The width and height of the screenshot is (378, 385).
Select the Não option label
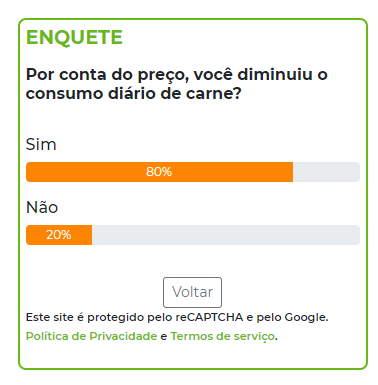pyautogui.click(x=42, y=207)
